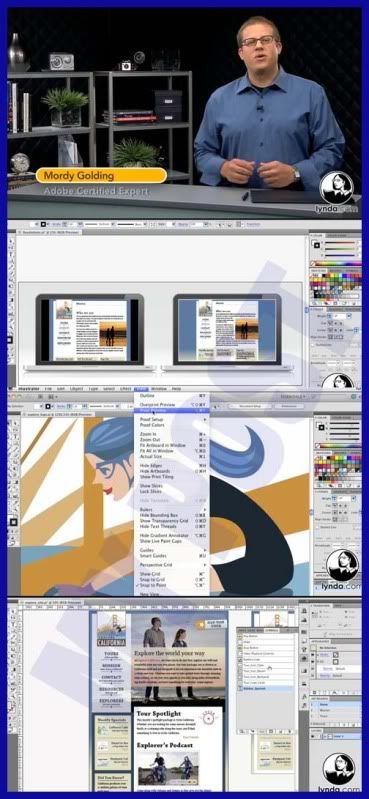Click the RESOURCES link in the web page design
The image size is (369, 799).
coord(111,690)
